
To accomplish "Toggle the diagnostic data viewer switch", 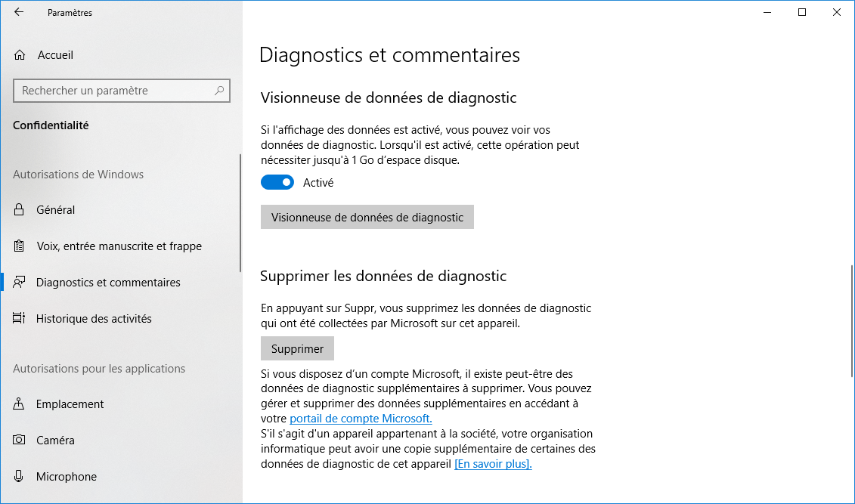I will click(277, 183).
